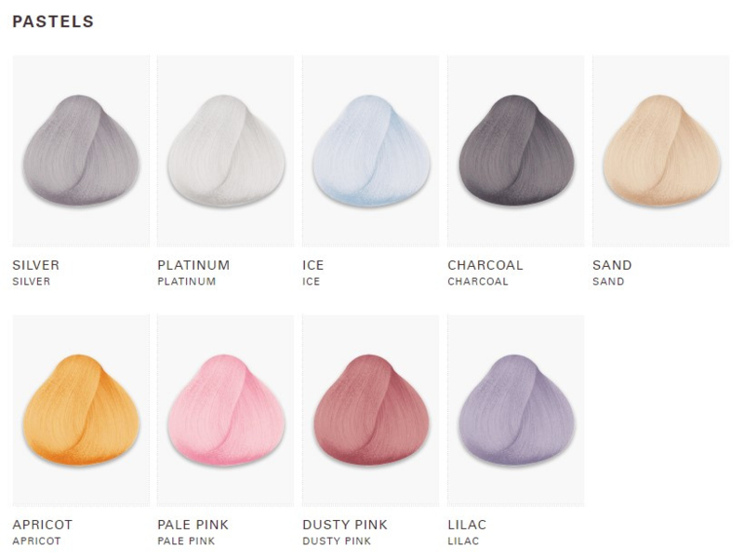This screenshot has width=744, height=560.
Task: Open the DUSTY PINK product title
Action: (x=345, y=525)
